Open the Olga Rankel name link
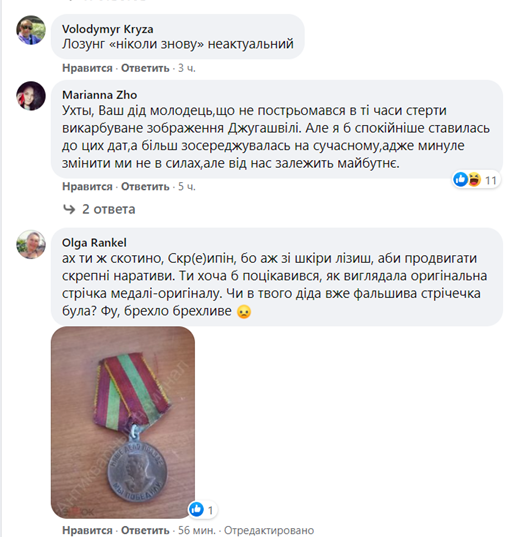 [x=94, y=242]
